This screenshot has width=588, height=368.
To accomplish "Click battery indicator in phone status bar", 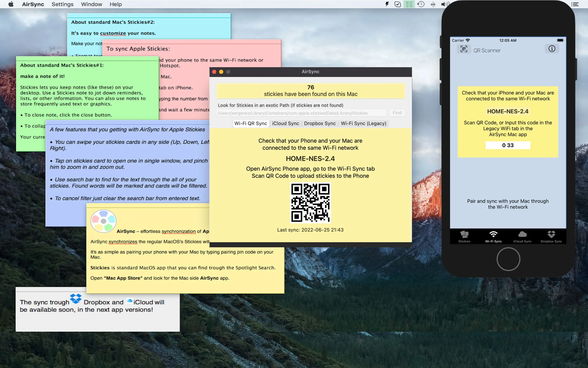I will tap(560, 40).
